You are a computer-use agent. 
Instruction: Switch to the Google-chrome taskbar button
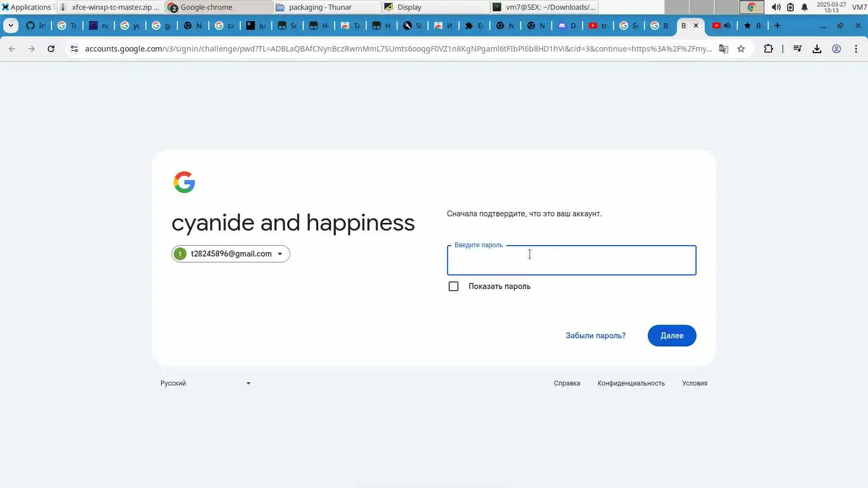[x=219, y=7]
